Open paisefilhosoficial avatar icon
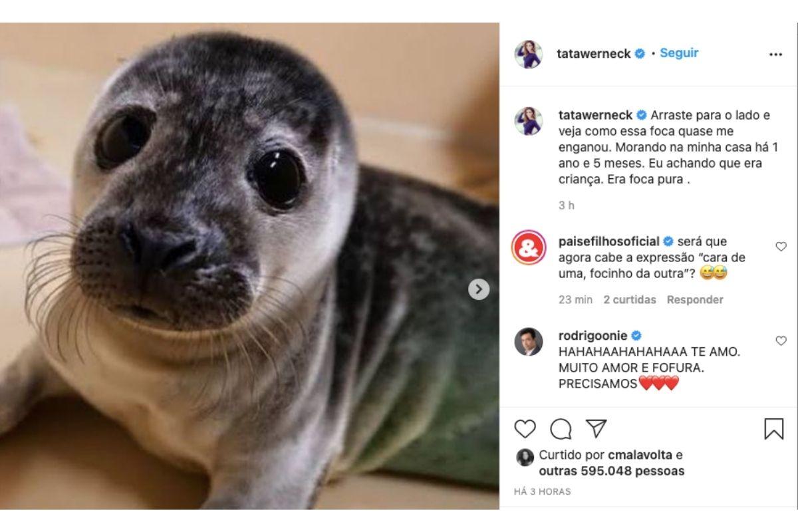 [528, 249]
